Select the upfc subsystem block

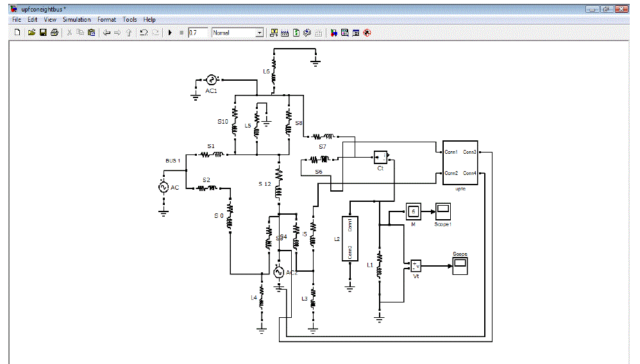coord(460,163)
